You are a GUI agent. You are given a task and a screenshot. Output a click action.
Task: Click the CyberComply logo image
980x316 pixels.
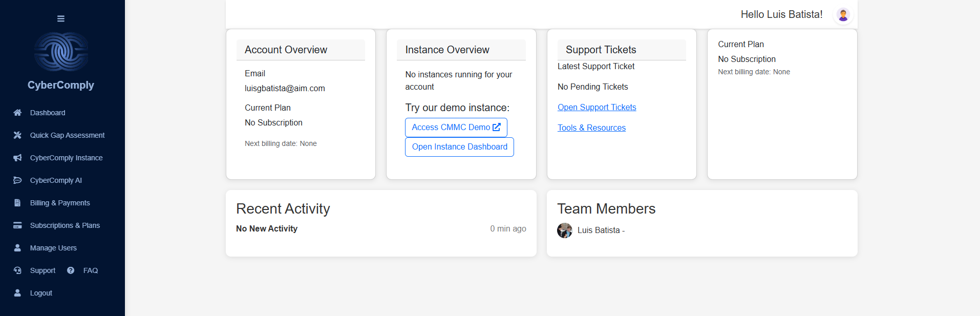(61, 52)
